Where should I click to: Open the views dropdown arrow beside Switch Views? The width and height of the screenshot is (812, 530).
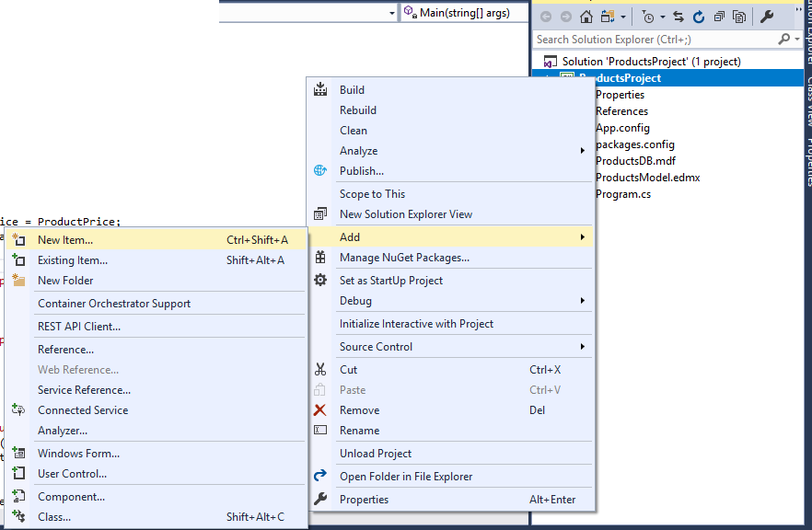tap(623, 17)
